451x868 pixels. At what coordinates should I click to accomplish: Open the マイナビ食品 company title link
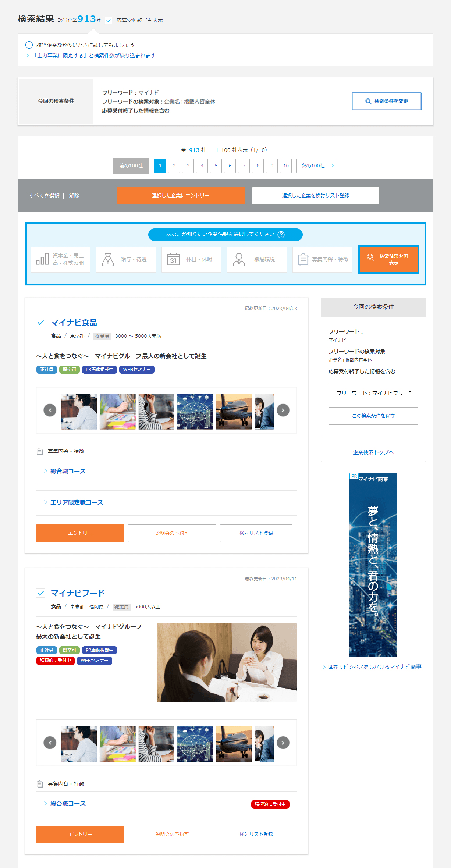pos(74,323)
